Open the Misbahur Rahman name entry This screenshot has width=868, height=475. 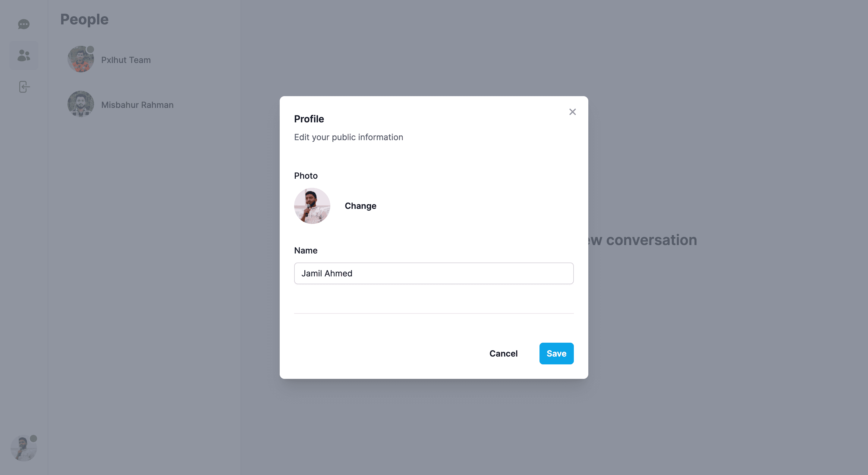(x=137, y=105)
